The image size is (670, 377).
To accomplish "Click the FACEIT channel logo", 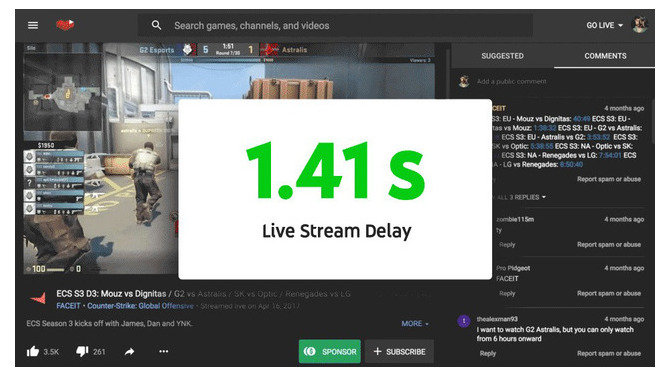I will (39, 298).
